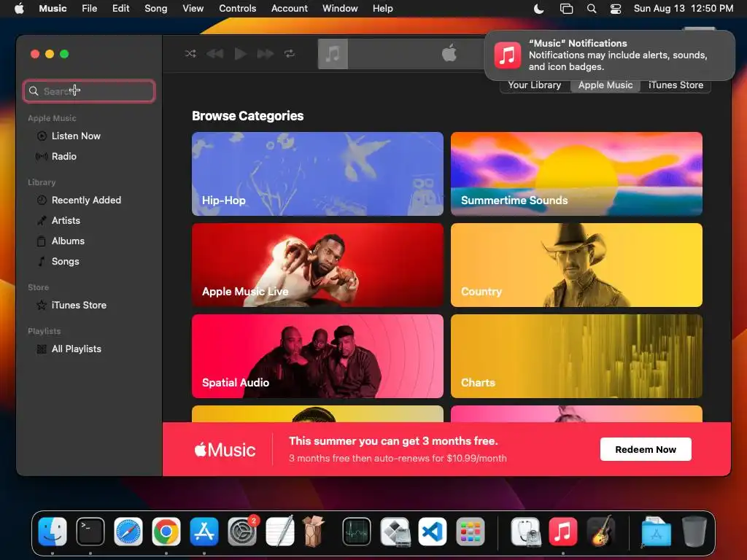Open Terminal from the Dock
747x560 pixels.
[90, 532]
